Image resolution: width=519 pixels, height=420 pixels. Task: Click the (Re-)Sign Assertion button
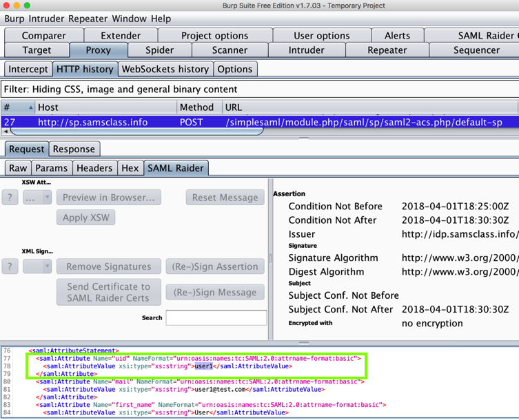click(x=215, y=266)
